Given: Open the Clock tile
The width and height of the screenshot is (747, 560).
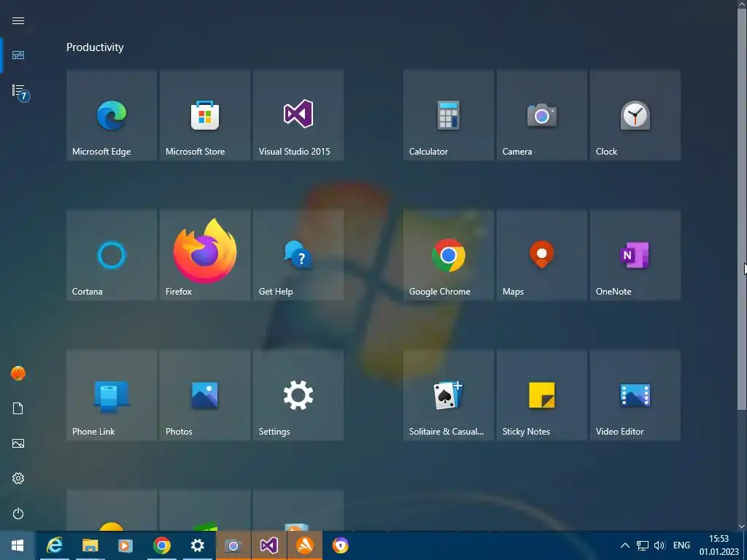Looking at the screenshot, I should point(635,115).
